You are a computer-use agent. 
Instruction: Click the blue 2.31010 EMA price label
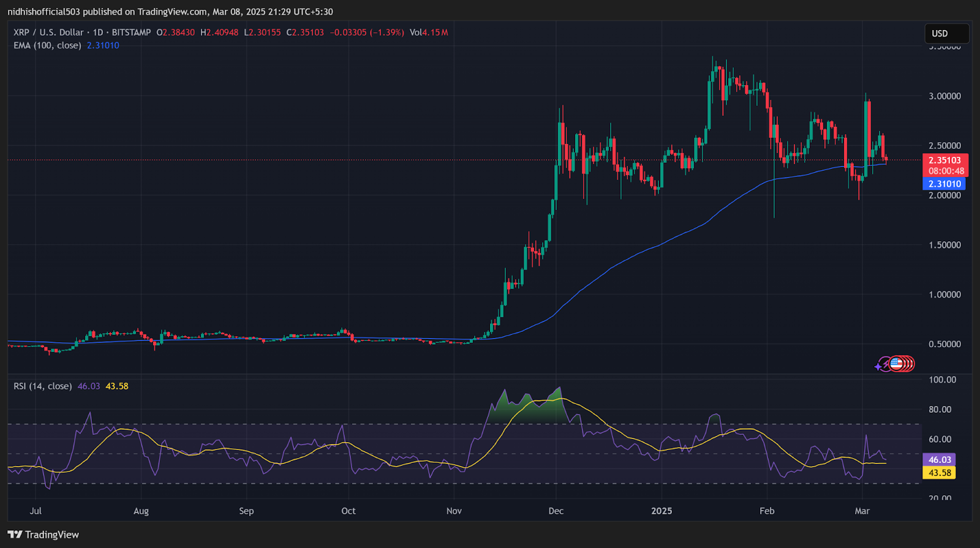click(x=944, y=184)
